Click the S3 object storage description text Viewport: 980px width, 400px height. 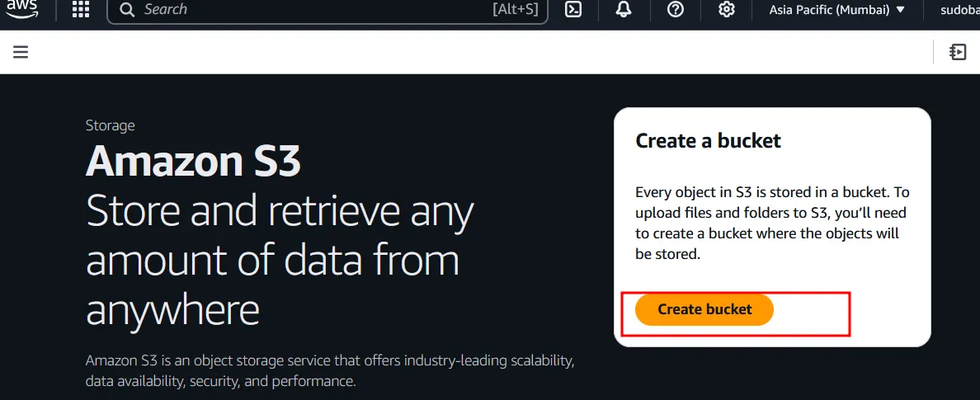(x=330, y=371)
